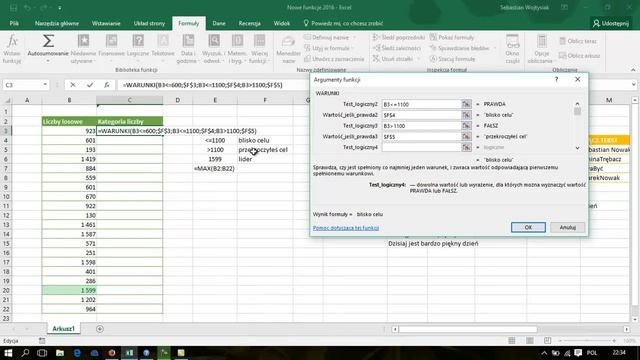The height and width of the screenshot is (360, 640).
Task: Expand Usuń strzałki dropdown
Action: point(418,59)
